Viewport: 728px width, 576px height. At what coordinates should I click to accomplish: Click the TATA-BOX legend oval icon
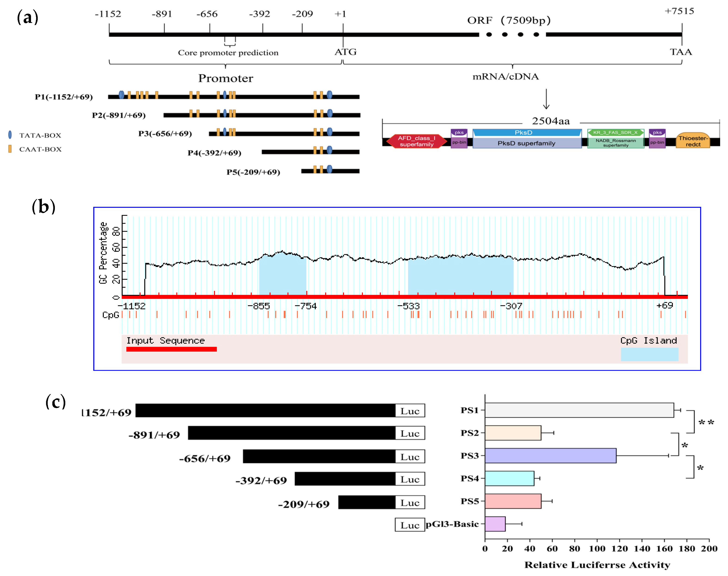(x=10, y=135)
